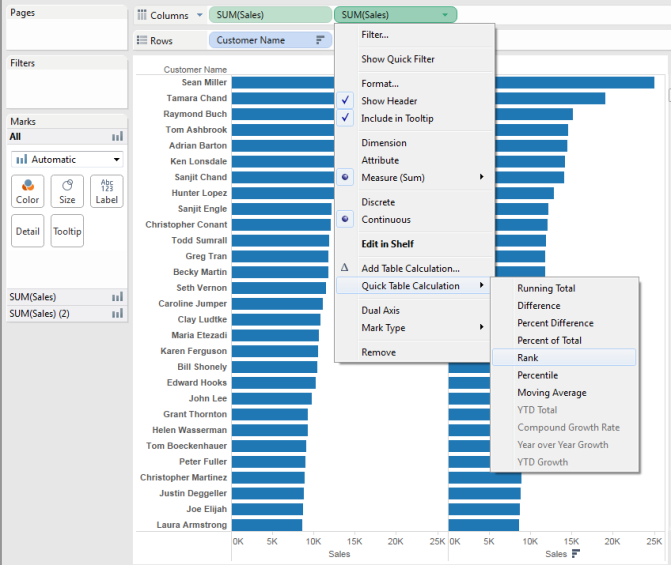Open the Size control in Marks card

coord(67,191)
